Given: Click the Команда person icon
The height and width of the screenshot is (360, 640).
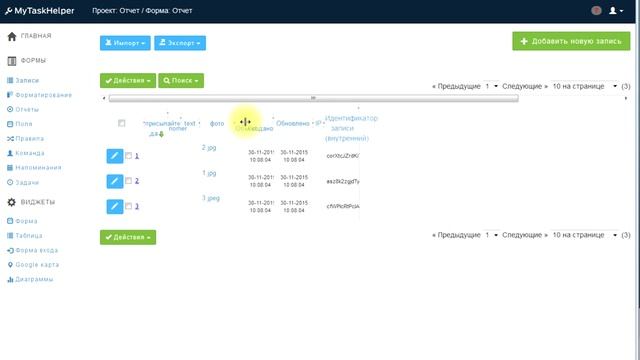Looking at the screenshot, I should pos(10,153).
